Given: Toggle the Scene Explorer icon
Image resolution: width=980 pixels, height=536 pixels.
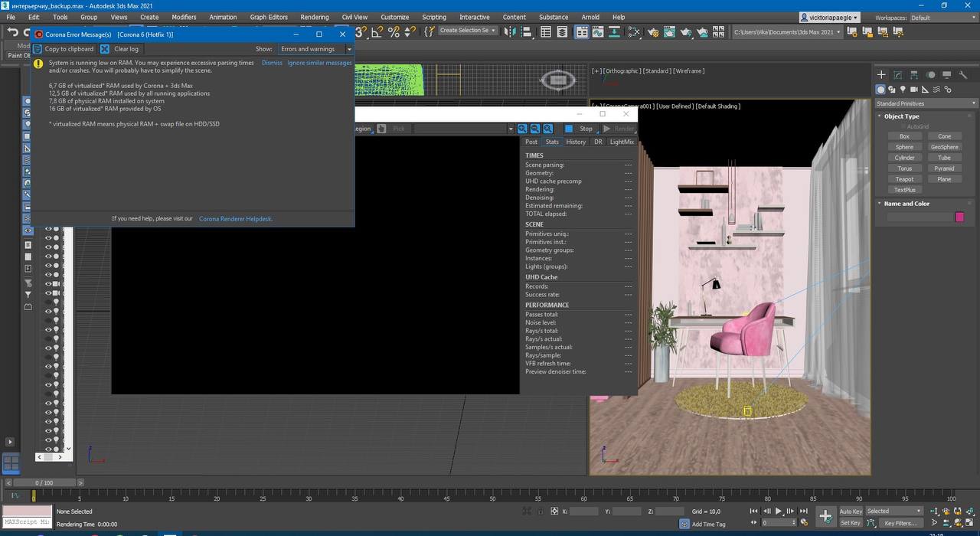Looking at the screenshot, I should point(546,32).
